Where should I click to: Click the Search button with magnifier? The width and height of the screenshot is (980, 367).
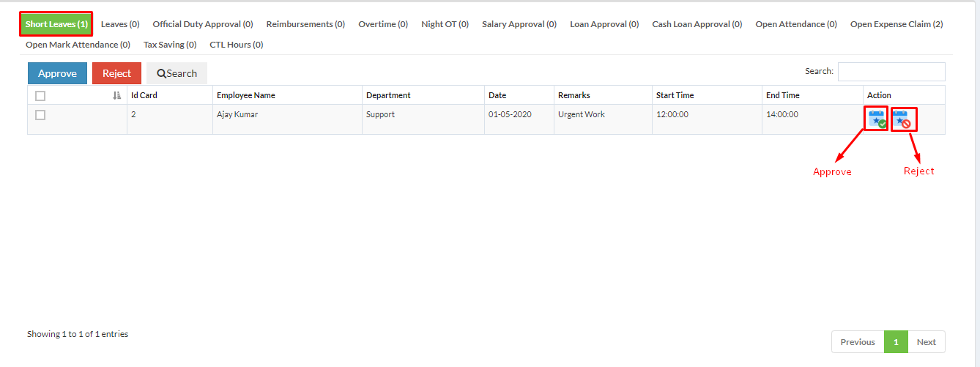tap(177, 73)
